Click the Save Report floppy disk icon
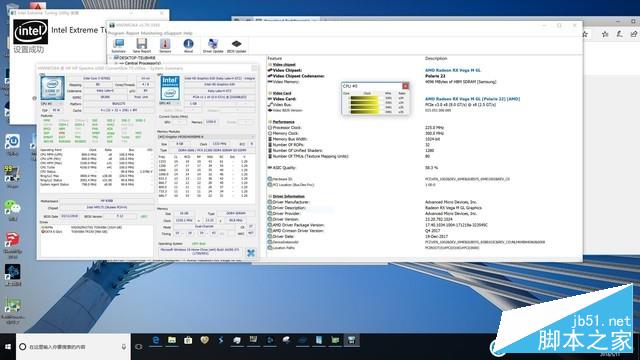Image resolution: width=640 pixels, height=360 pixels. click(x=142, y=45)
